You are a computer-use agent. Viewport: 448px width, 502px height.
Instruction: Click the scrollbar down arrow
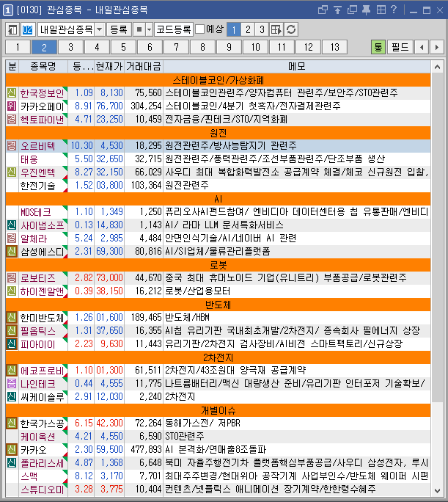tap(437, 490)
